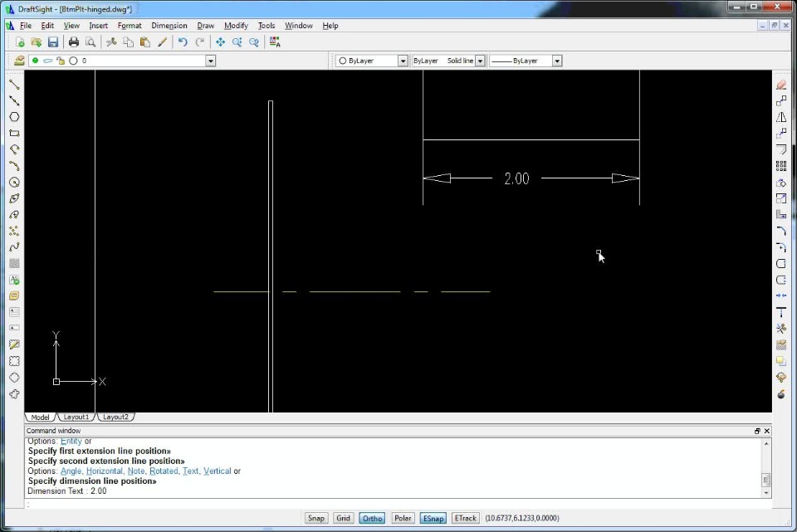Select the Polygon tool

point(14,117)
